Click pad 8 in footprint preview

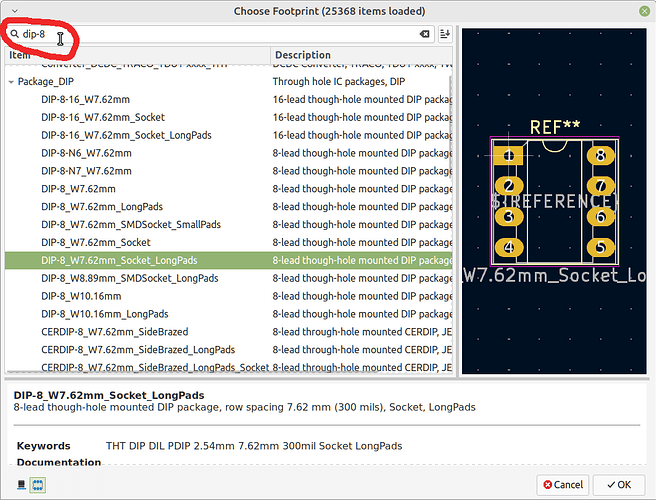coord(600,156)
